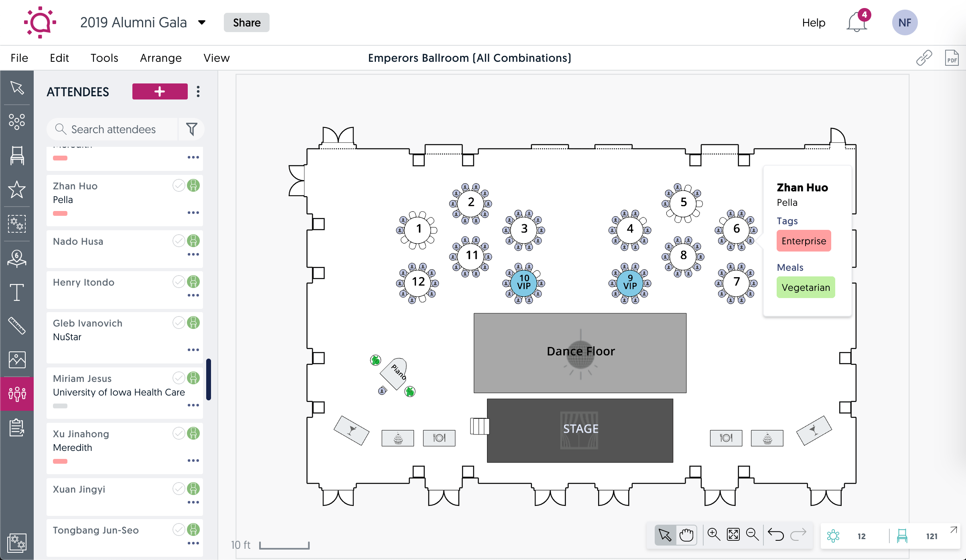
Task: Select the pointer tool in left sidebar
Action: [17, 88]
